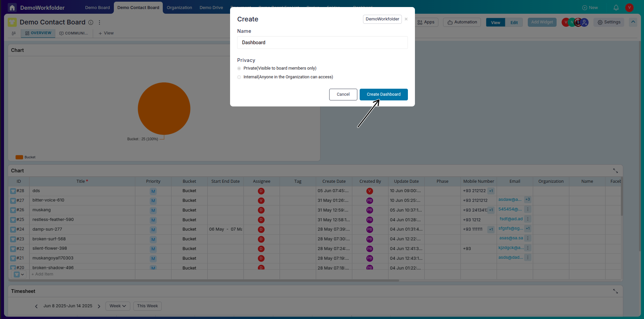Select Private visibility radio option

239,68
